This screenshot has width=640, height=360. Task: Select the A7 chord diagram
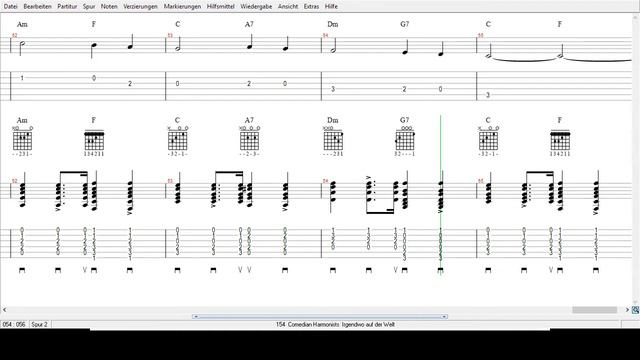point(249,141)
